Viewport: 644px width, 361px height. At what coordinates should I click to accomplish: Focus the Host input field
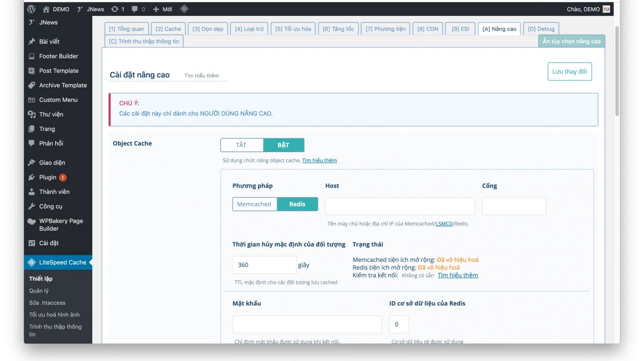tap(400, 207)
